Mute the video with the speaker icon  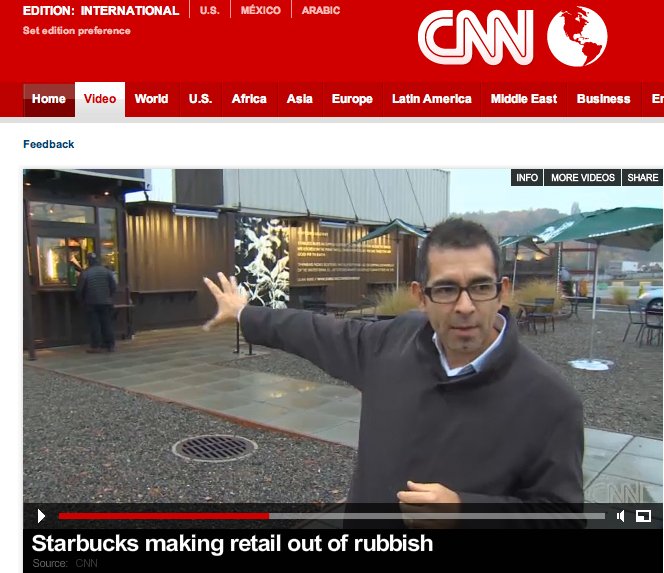621,516
